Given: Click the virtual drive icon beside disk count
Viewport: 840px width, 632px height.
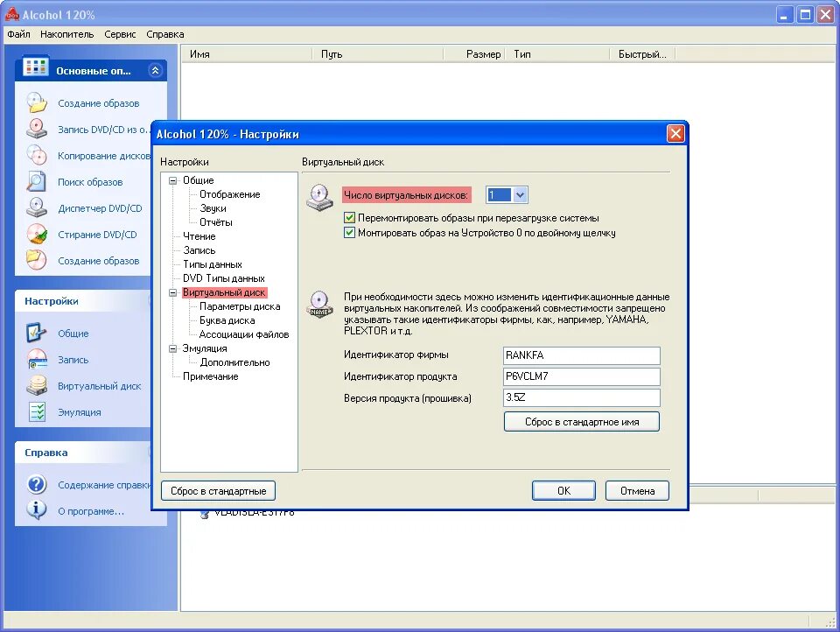Looking at the screenshot, I should (x=320, y=197).
